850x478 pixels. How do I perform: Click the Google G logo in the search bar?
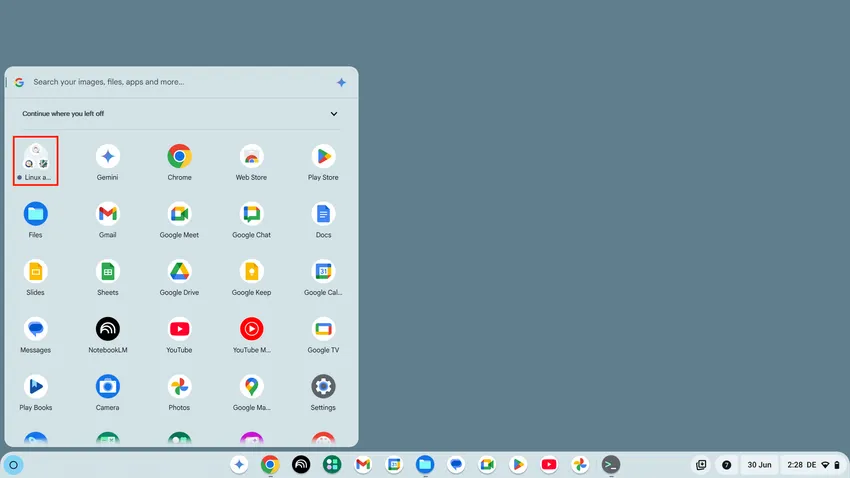[20, 82]
